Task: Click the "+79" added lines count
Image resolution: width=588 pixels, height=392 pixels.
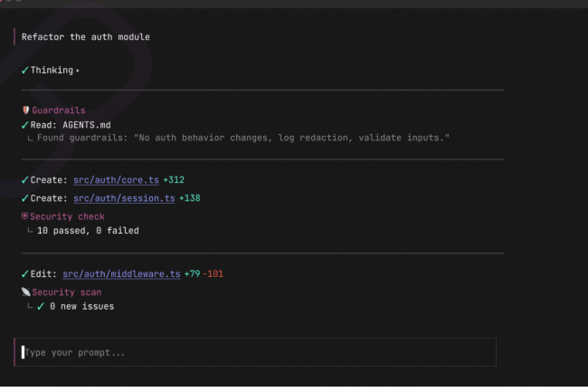Action: [193, 273]
